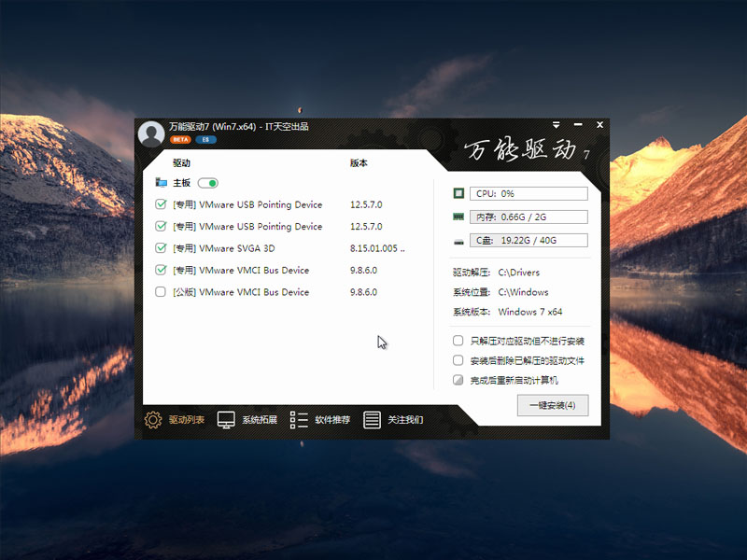Click the C:\Drivers extraction path
The height and width of the screenshot is (560, 747).
click(x=519, y=273)
